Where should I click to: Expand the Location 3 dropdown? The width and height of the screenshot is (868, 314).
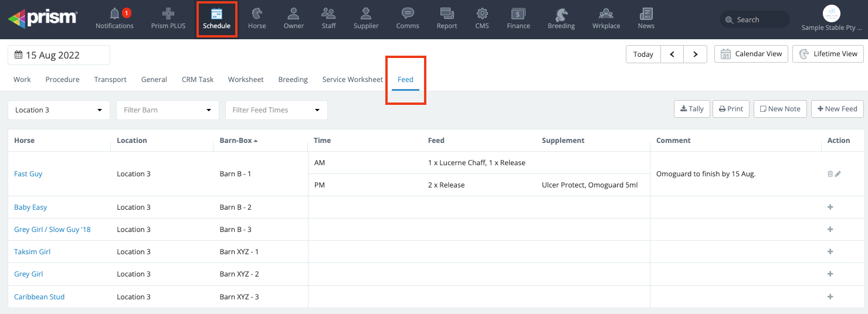[x=59, y=110]
